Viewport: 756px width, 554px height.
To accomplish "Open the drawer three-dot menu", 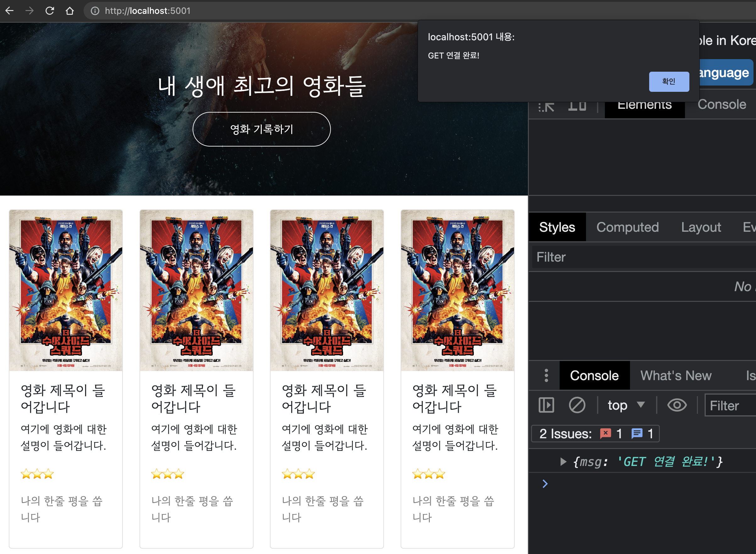I will [546, 376].
